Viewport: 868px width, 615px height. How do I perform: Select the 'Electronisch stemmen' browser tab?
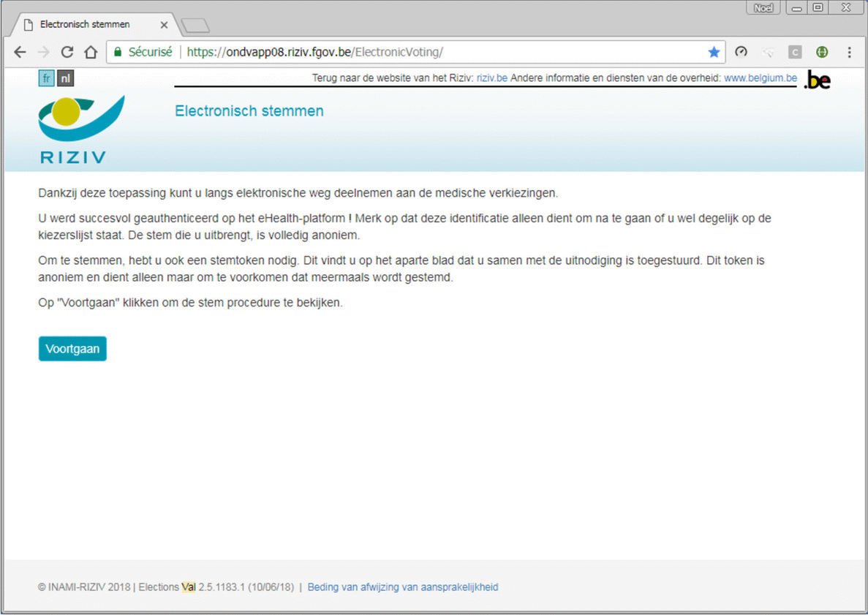coord(88,24)
